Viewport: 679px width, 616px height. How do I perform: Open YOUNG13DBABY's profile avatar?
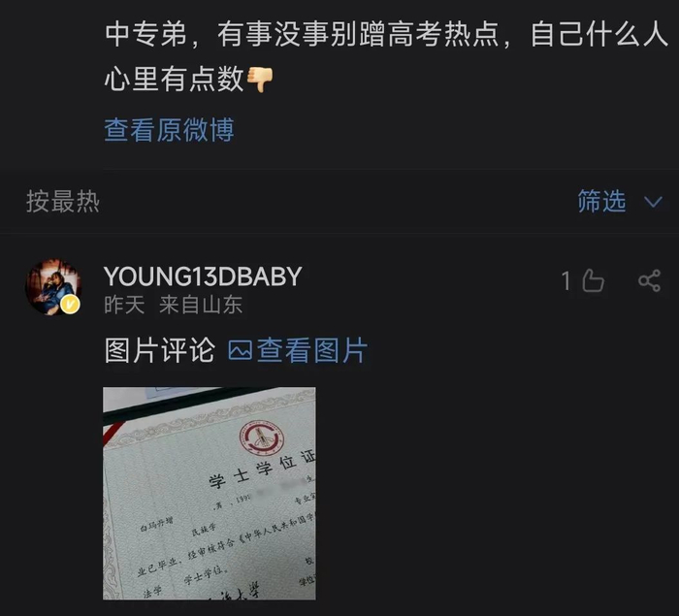pos(53,287)
